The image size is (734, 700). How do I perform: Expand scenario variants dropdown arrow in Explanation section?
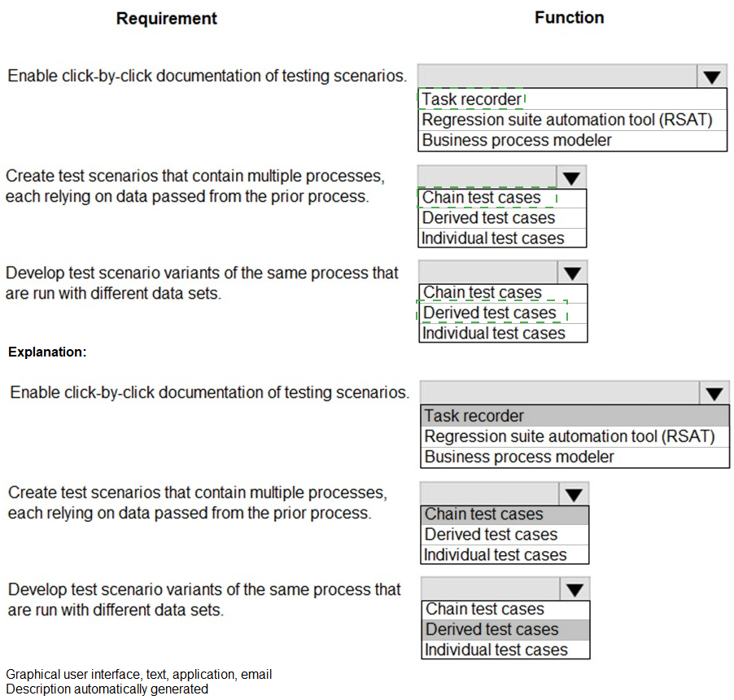[x=575, y=589]
